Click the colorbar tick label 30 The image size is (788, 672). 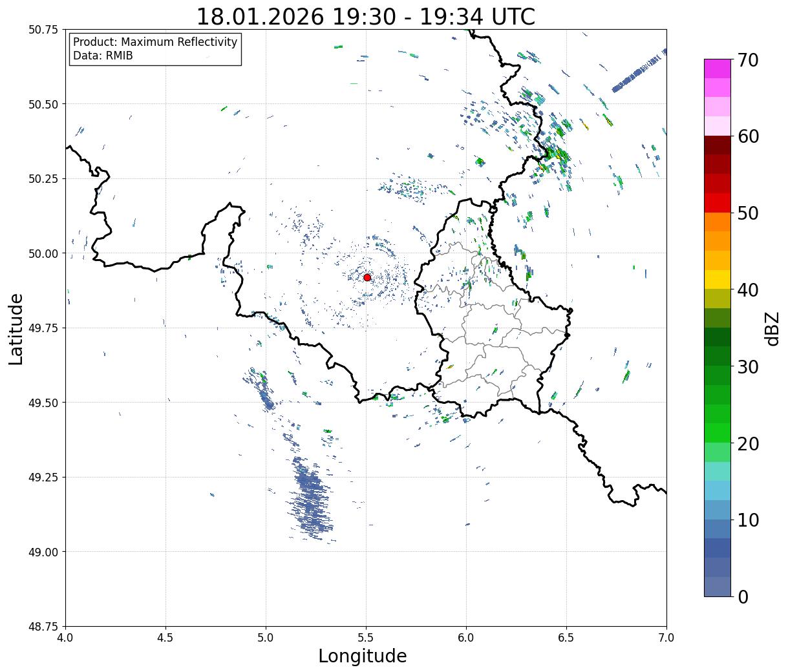[x=747, y=366]
